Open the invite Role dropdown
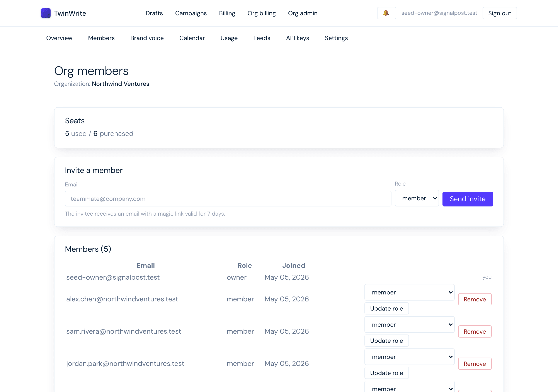 (x=417, y=198)
